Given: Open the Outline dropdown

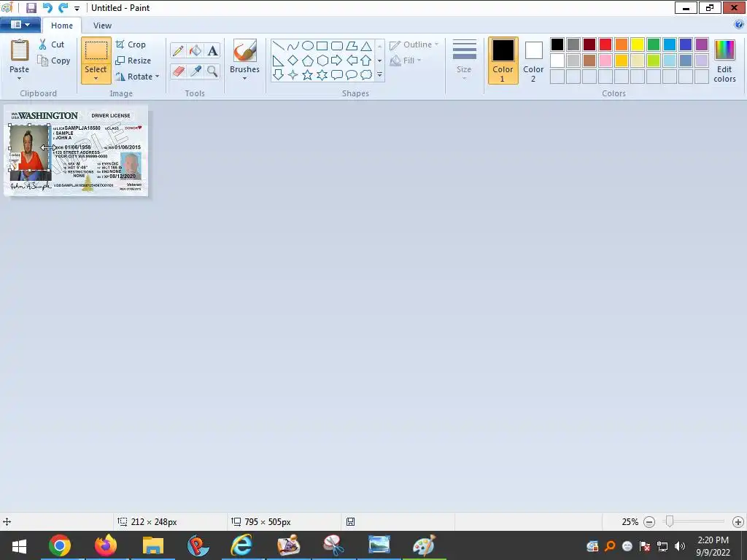Looking at the screenshot, I should click(414, 44).
